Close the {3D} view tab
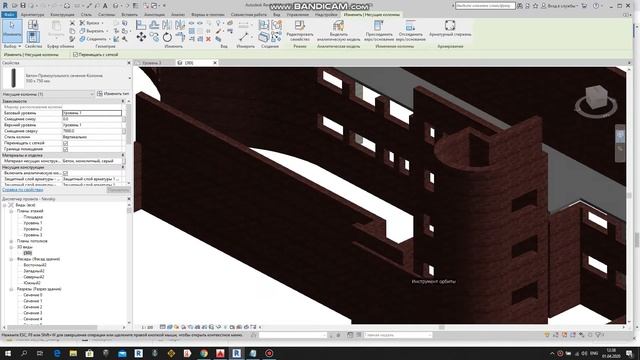The height and width of the screenshot is (360, 640). (x=215, y=63)
